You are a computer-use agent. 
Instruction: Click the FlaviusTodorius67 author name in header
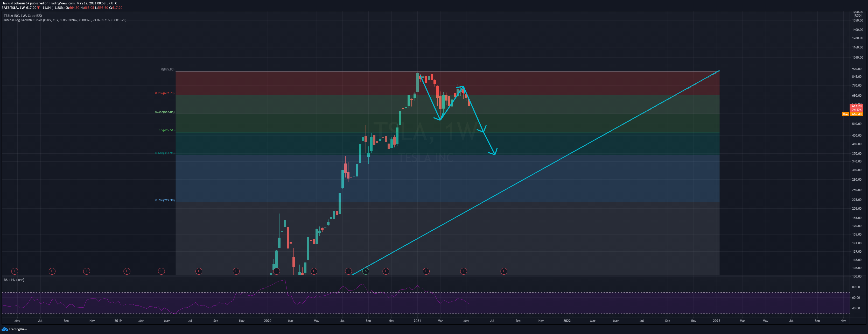pyautogui.click(x=15, y=3)
